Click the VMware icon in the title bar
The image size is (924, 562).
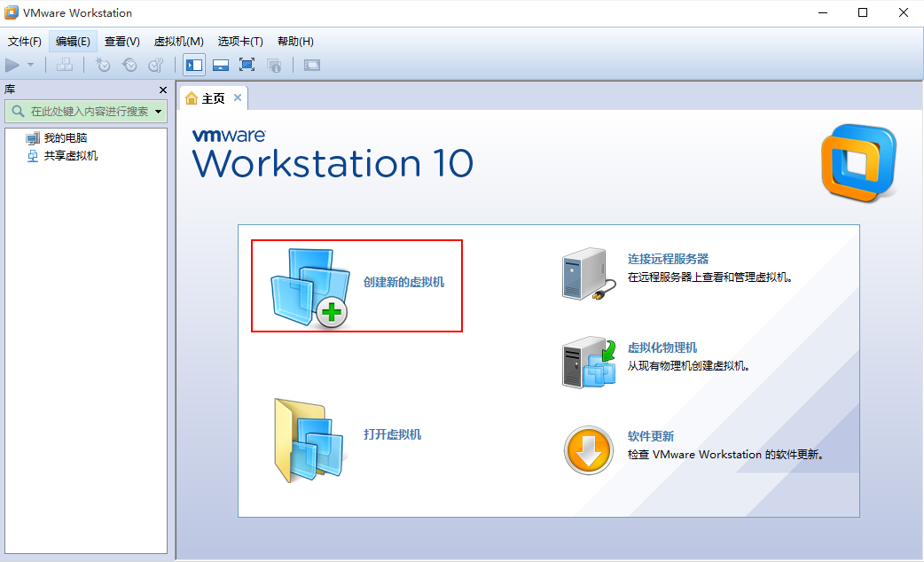point(12,12)
